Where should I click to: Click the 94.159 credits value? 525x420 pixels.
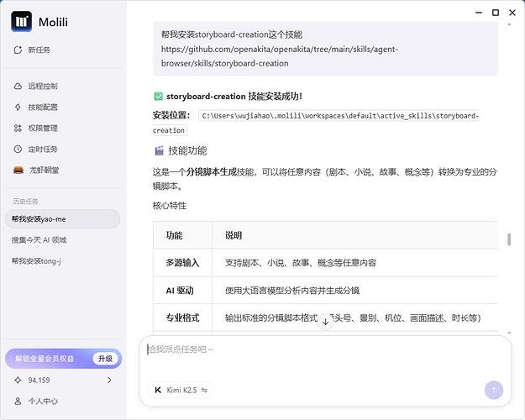pyautogui.click(x=39, y=381)
